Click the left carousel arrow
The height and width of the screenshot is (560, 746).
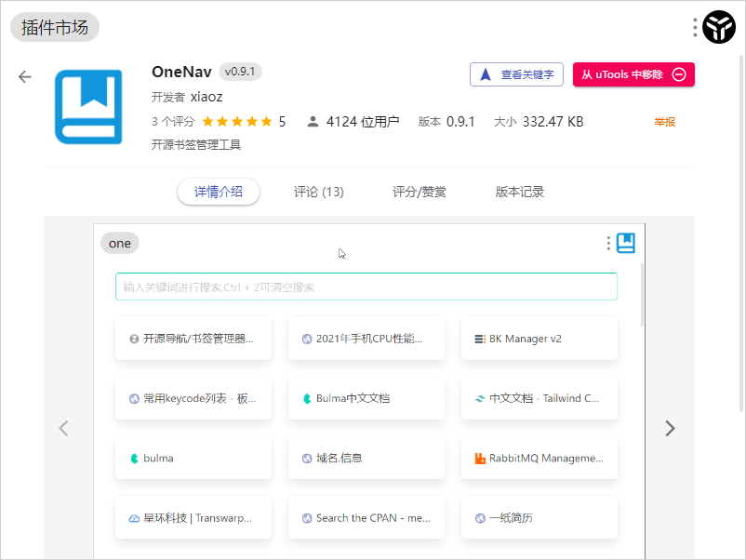point(63,428)
